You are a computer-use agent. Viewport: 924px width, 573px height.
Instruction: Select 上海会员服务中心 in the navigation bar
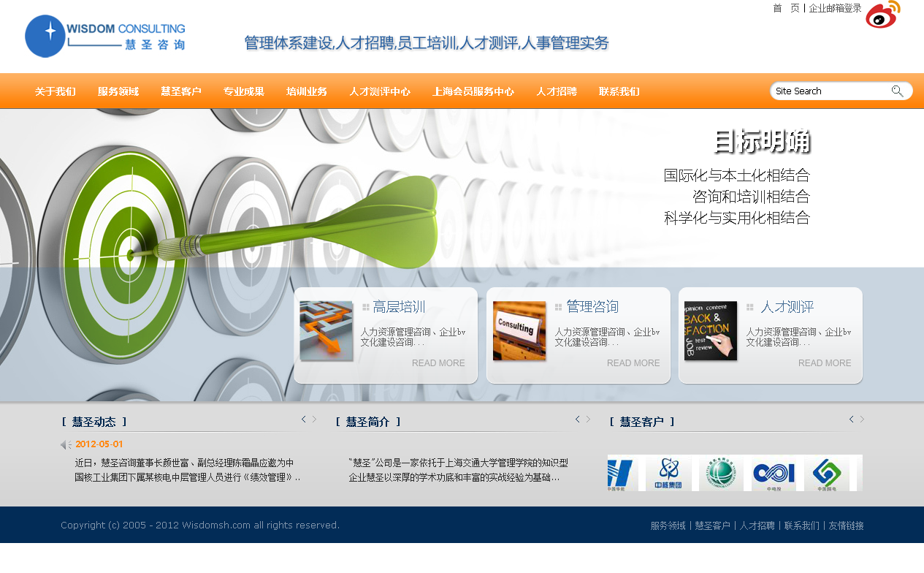(x=473, y=92)
